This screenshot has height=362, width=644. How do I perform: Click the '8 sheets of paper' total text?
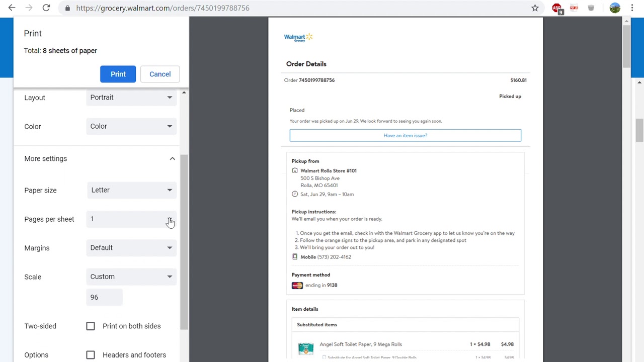tap(70, 51)
